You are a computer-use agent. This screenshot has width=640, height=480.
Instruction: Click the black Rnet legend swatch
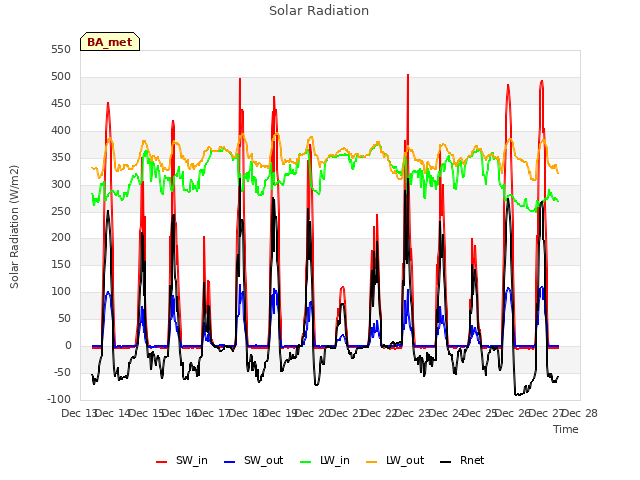[446, 462]
